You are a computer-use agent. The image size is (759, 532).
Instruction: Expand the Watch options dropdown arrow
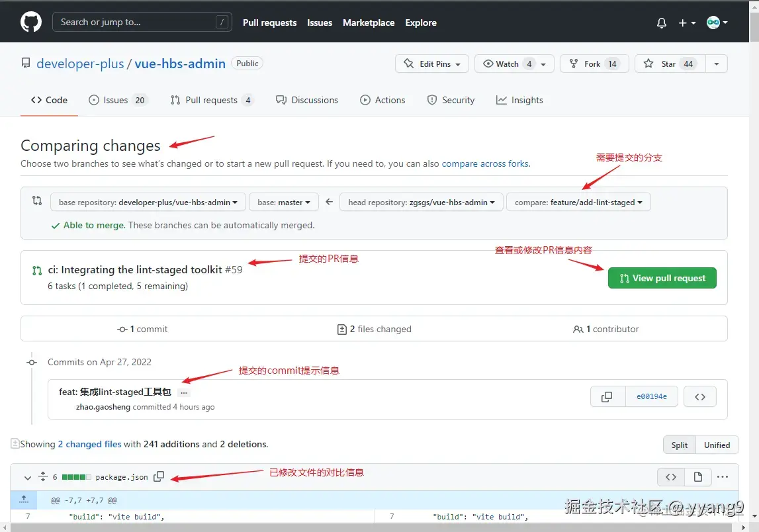pyautogui.click(x=543, y=64)
